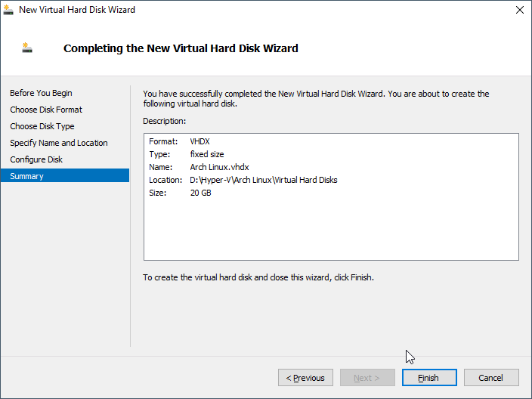The width and height of the screenshot is (532, 399).
Task: Go to the Before You Begin step
Action: pyautogui.click(x=41, y=93)
